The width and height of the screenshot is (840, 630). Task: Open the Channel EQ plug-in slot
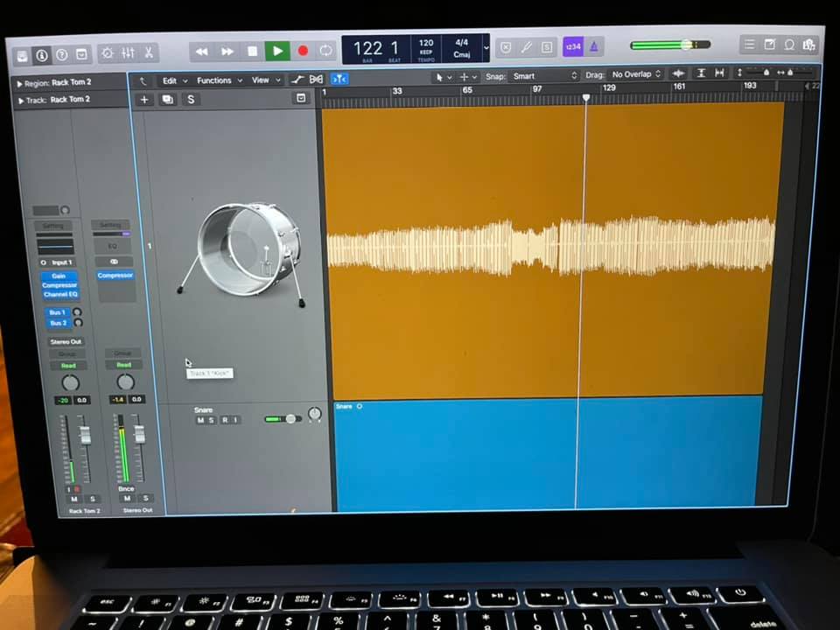coord(60,295)
